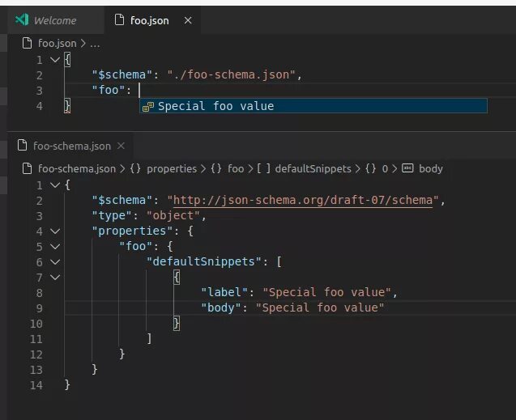Click the "defaultSnippets" key on line 6

tap(203, 262)
